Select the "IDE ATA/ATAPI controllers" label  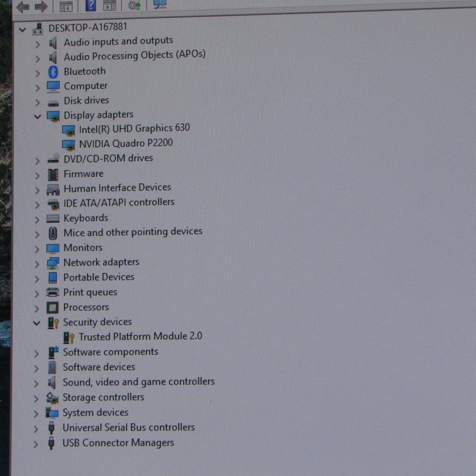click(x=119, y=203)
